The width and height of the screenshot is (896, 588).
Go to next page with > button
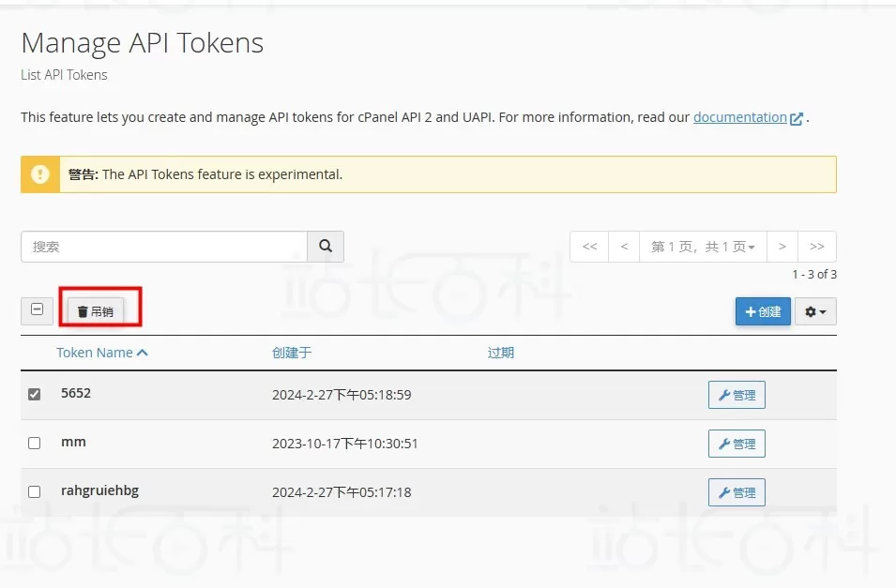click(x=782, y=247)
